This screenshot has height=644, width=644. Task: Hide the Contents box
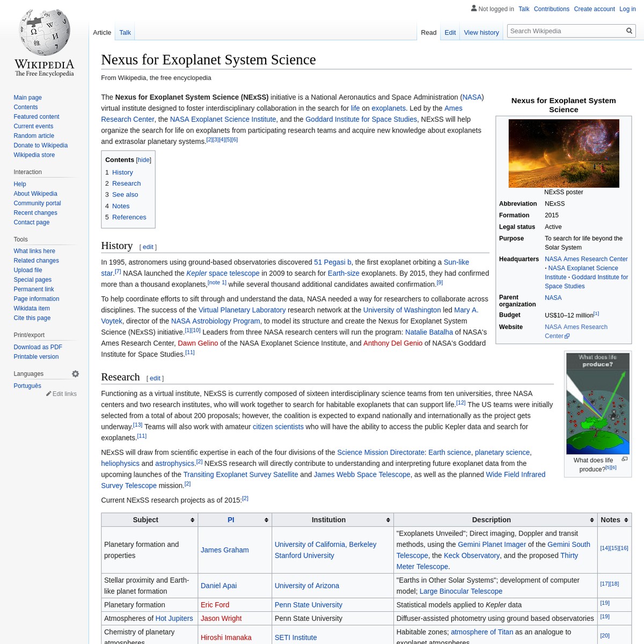tap(143, 159)
